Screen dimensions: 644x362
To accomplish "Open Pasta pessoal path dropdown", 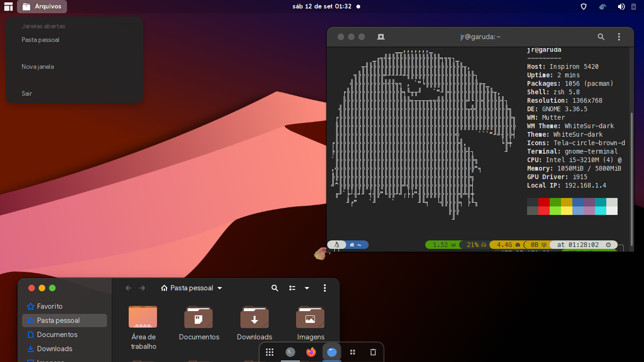I will coord(191,288).
